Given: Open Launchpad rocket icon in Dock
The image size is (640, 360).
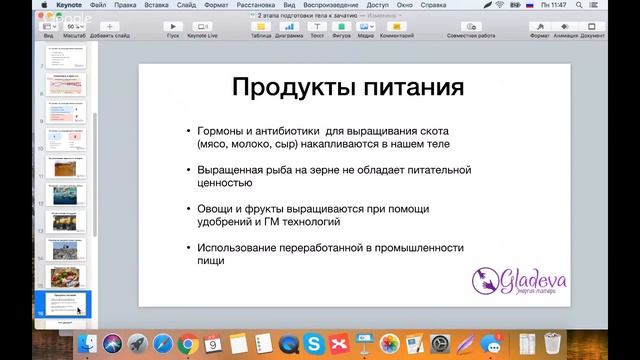Looking at the screenshot, I should [x=138, y=344].
